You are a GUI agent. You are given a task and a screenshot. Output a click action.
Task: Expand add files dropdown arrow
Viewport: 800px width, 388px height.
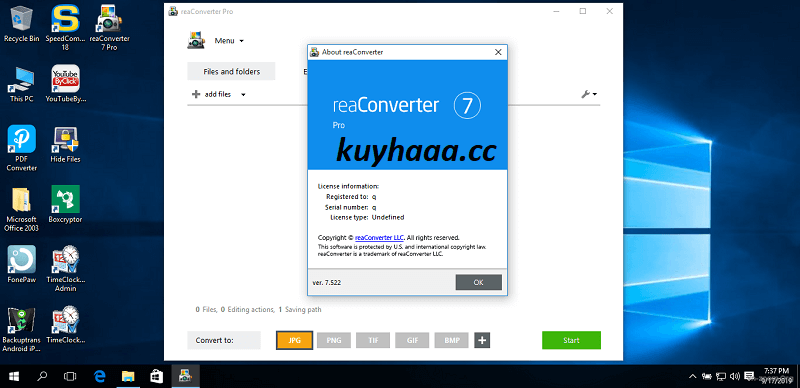click(243, 94)
